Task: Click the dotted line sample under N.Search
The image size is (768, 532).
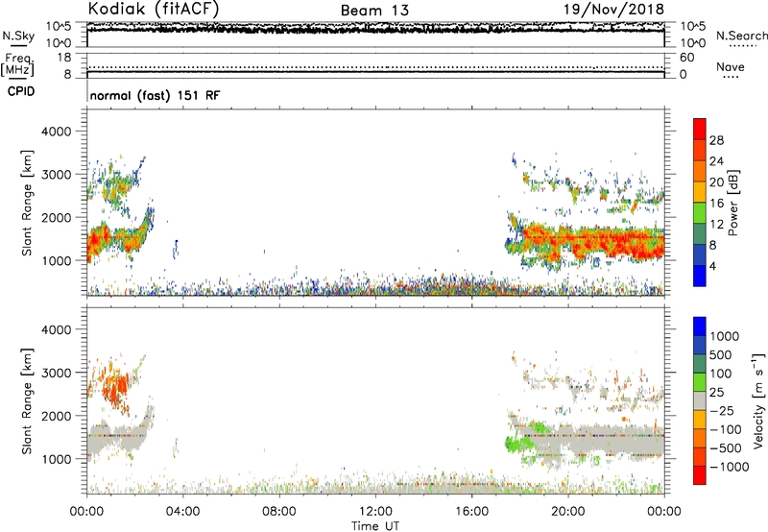Action: 741,46
